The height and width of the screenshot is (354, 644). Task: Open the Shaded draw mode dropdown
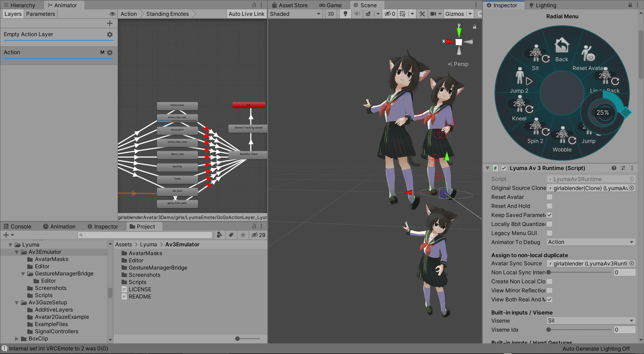(295, 14)
